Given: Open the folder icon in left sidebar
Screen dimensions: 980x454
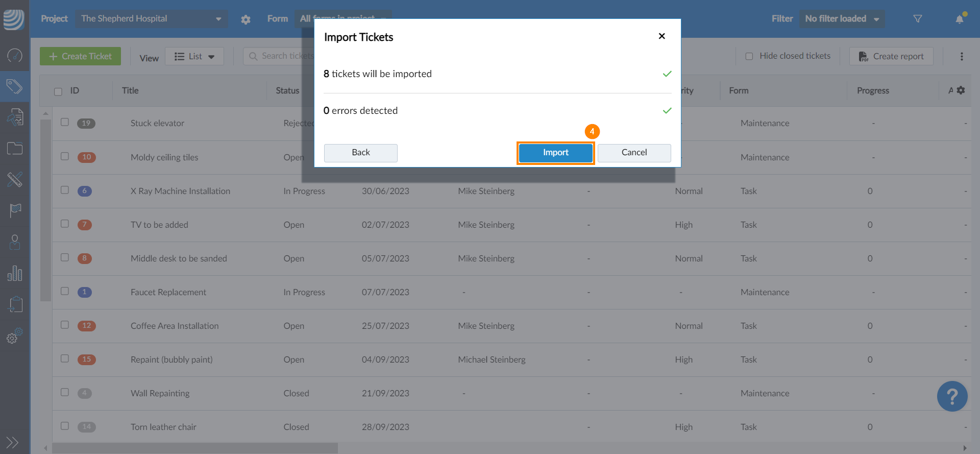Looking at the screenshot, I should click(x=14, y=149).
